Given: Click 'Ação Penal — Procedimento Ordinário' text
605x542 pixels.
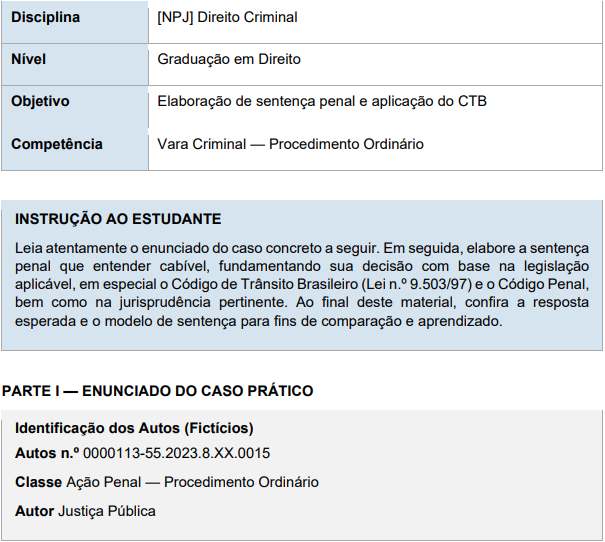Looking at the screenshot, I should [x=193, y=482].
